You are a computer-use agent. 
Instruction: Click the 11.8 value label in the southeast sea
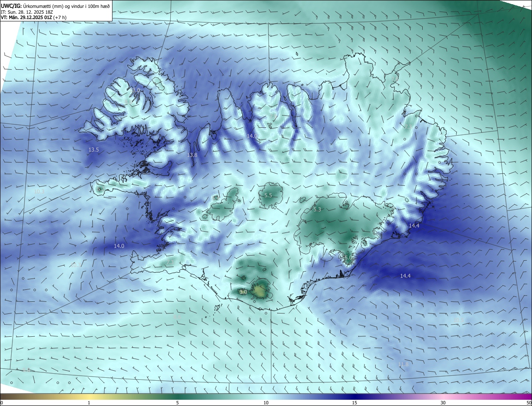click(403, 364)
